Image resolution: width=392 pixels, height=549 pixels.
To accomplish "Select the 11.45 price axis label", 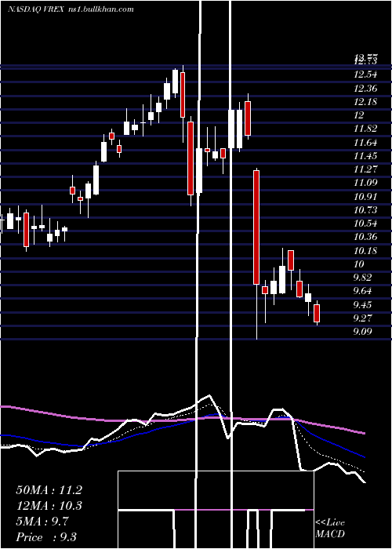I will coord(365,155).
